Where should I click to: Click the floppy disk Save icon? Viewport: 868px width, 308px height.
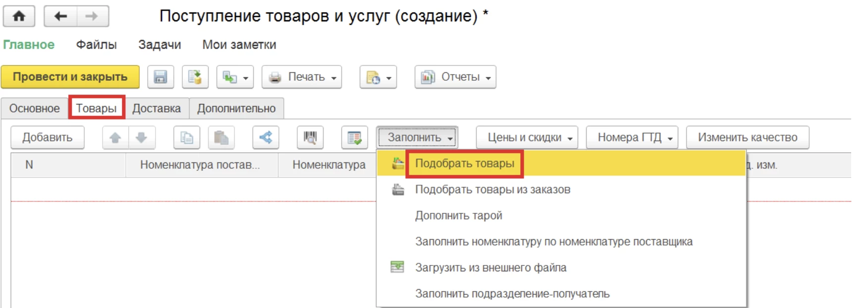(x=160, y=77)
